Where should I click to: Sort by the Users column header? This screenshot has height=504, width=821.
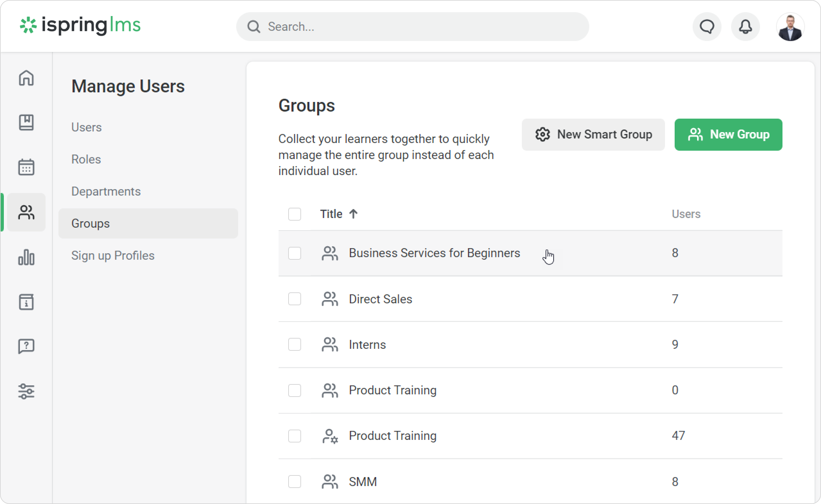coord(686,214)
